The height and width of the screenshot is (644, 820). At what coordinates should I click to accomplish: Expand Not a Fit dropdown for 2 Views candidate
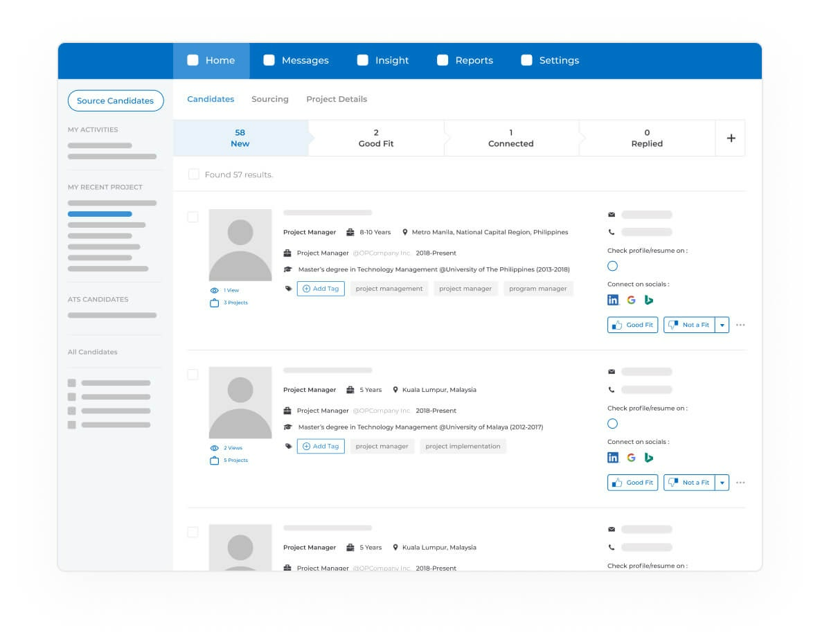[722, 483]
